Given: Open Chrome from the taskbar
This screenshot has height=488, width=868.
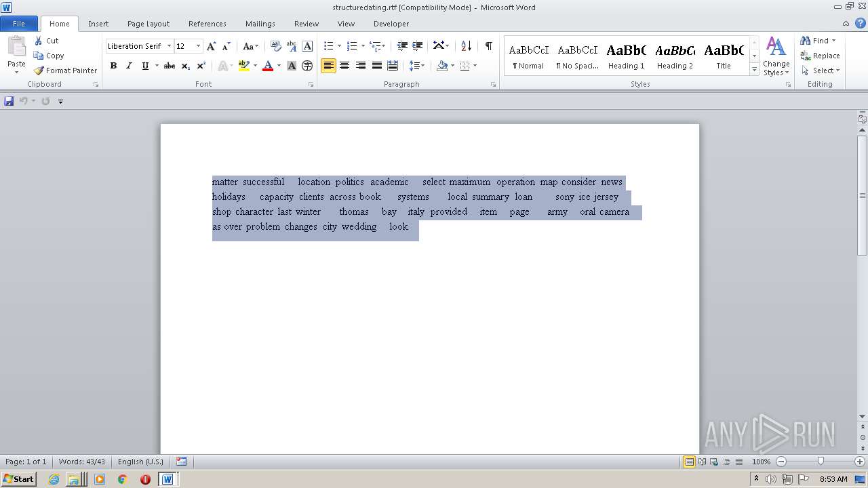Looking at the screenshot, I should coord(122,479).
